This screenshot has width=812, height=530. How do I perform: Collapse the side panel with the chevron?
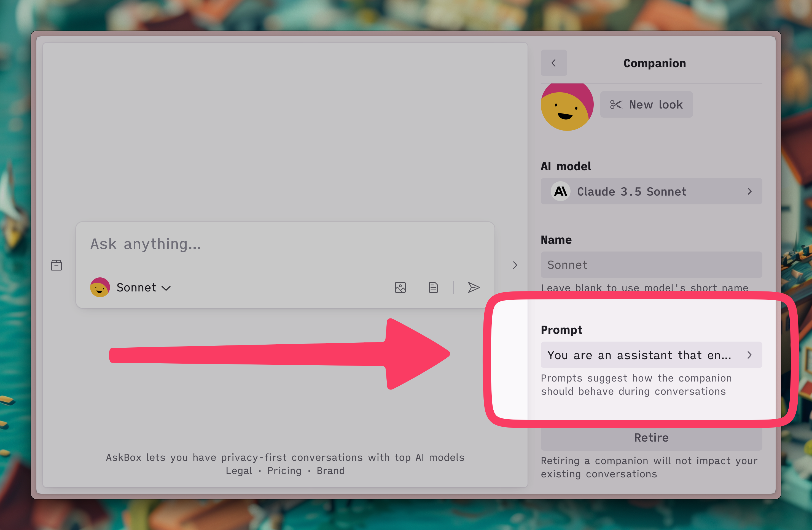pos(515,265)
